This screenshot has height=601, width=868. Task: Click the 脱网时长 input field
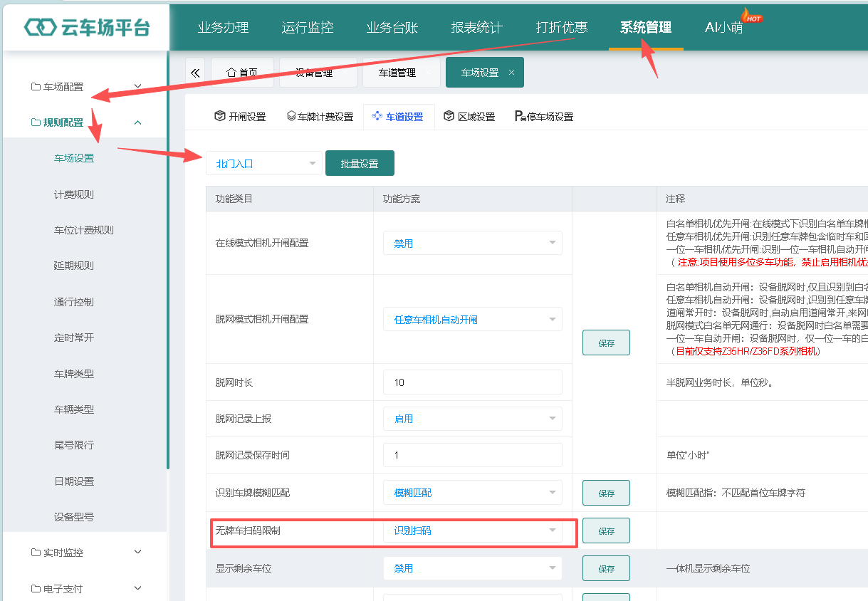coord(473,382)
